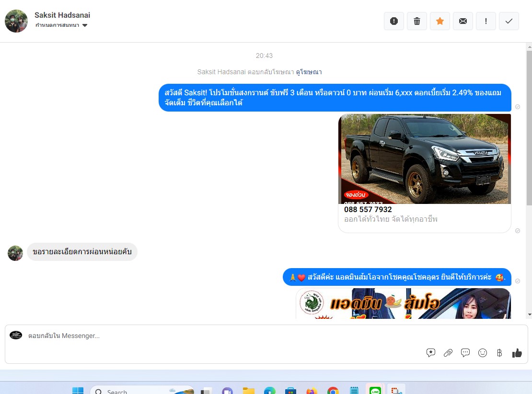Click the taskbar Search box
532x394 pixels.
pos(142,390)
